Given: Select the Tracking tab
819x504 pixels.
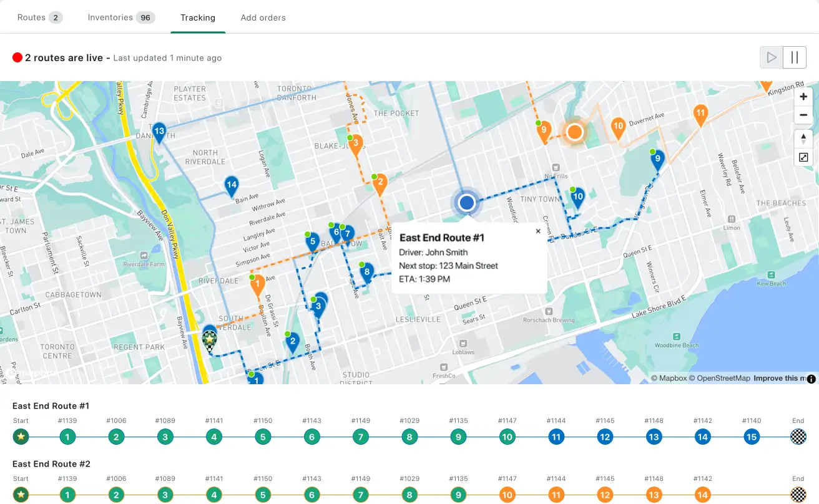Looking at the screenshot, I should click(198, 17).
